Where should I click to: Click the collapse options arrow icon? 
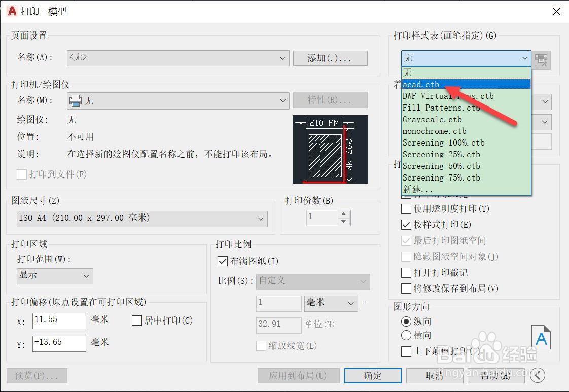pos(538,375)
